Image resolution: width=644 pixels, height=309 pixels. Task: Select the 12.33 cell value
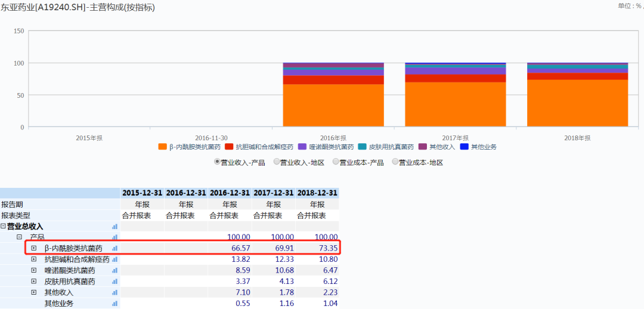tap(283, 259)
